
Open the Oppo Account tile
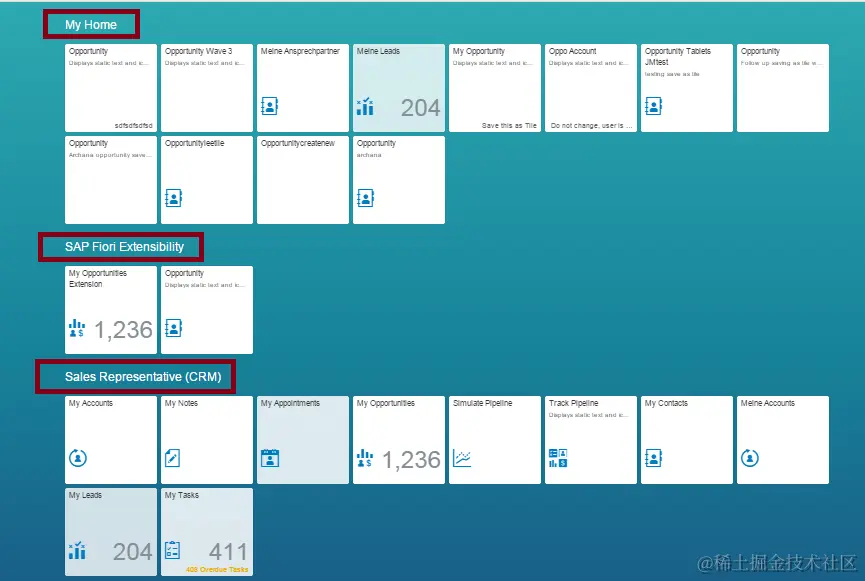[x=591, y=88]
